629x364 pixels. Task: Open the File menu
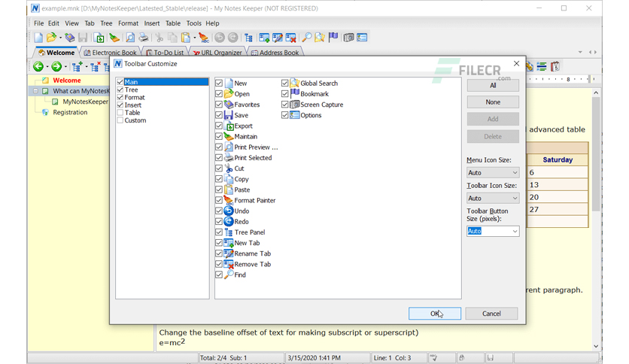coord(38,23)
